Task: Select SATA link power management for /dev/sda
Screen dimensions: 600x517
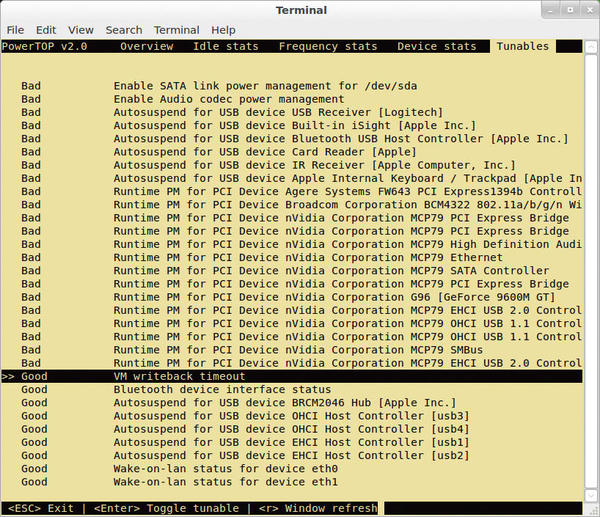Action: tap(292, 86)
